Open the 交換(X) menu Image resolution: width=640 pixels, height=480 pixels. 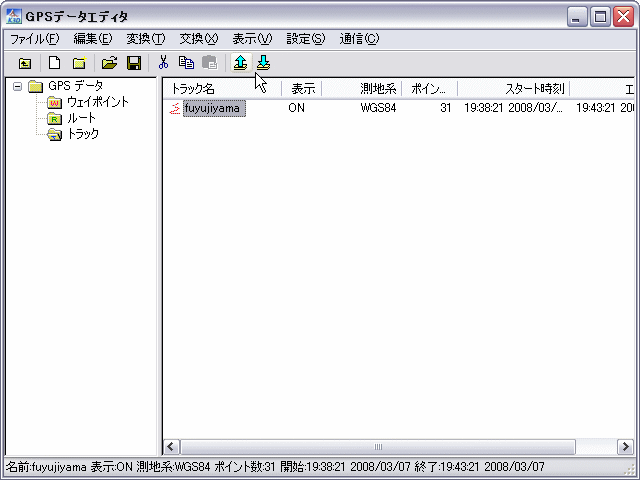pyautogui.click(x=199, y=39)
